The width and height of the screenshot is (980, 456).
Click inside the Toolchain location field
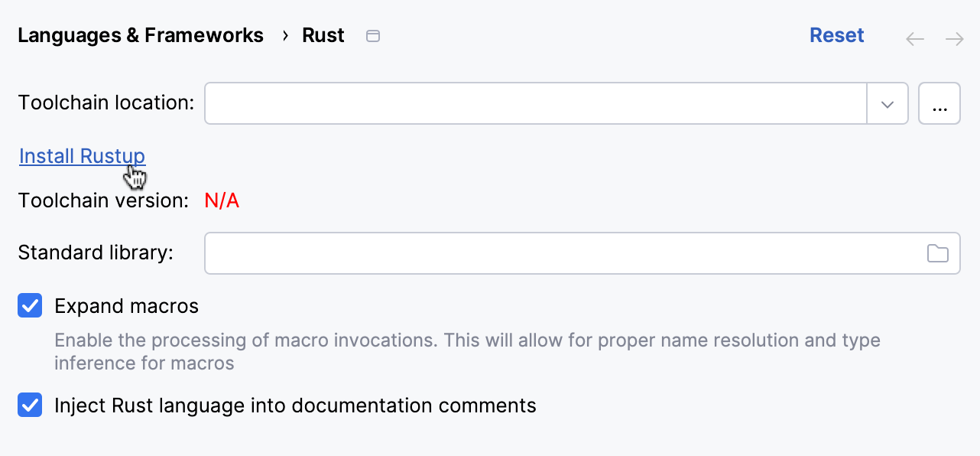click(x=535, y=103)
